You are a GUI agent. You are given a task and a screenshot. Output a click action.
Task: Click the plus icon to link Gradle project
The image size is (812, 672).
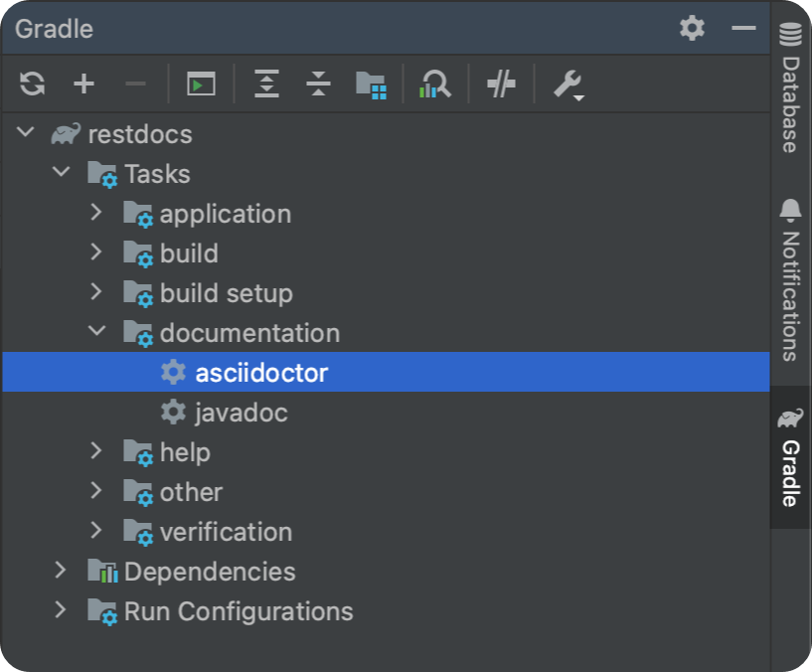pyautogui.click(x=83, y=84)
